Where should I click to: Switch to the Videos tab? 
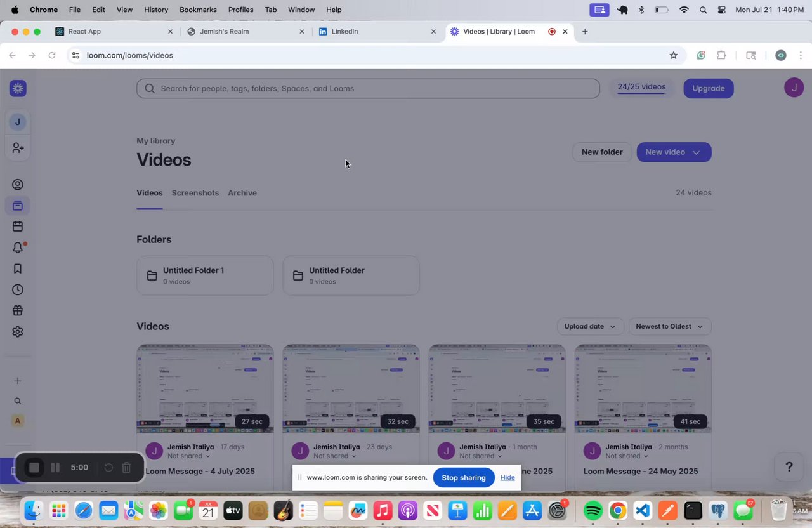150,193
